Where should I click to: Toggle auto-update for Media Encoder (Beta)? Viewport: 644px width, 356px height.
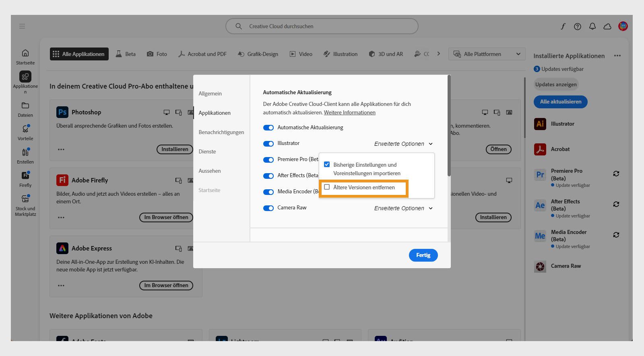(x=268, y=192)
